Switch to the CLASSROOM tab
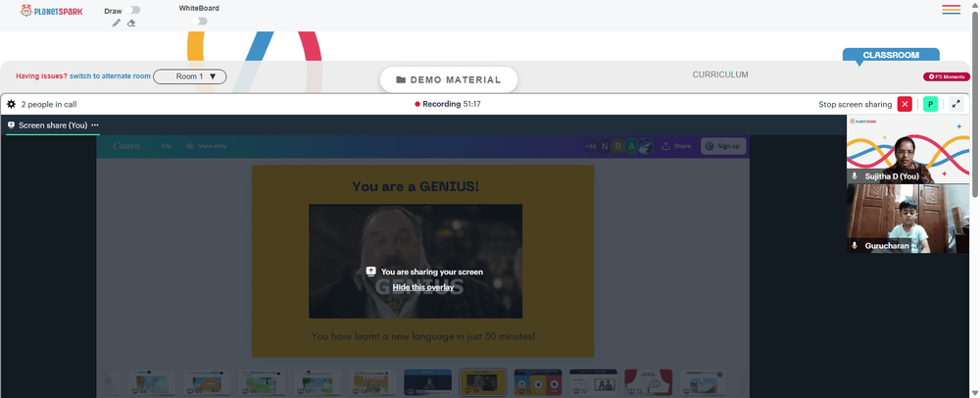Screen dimensions: 980x398 (891, 55)
